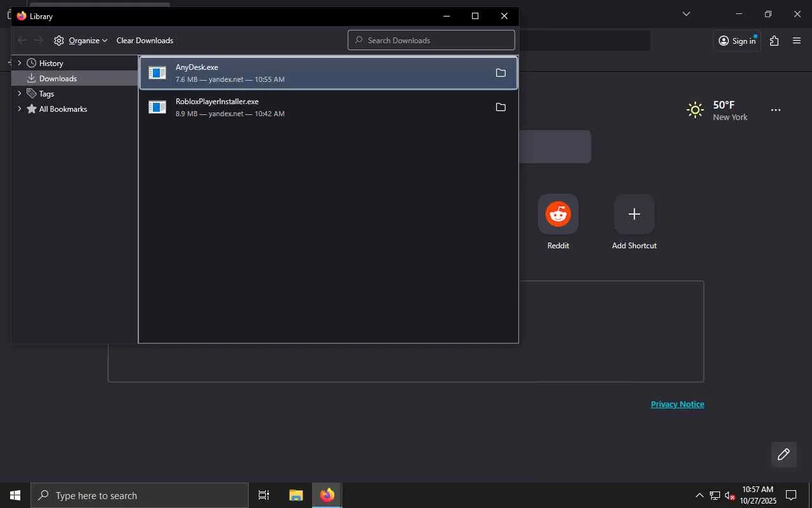Image resolution: width=812 pixels, height=508 pixels.
Task: Maximize the Library window
Action: (x=475, y=16)
